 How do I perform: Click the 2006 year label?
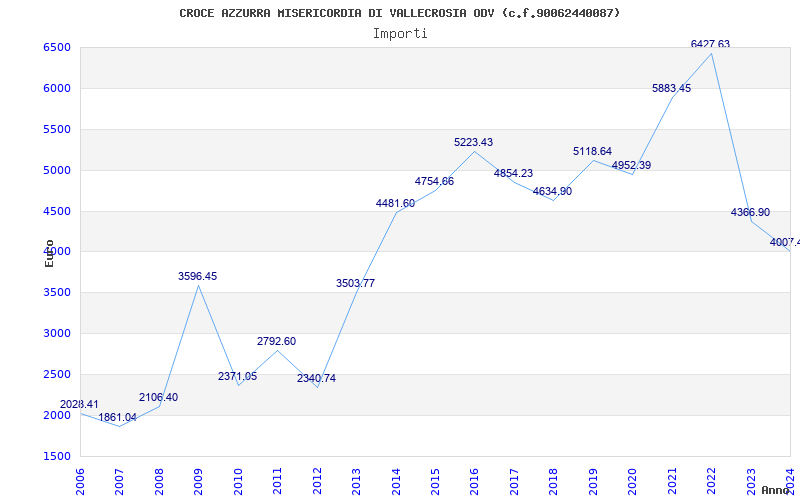pos(80,481)
